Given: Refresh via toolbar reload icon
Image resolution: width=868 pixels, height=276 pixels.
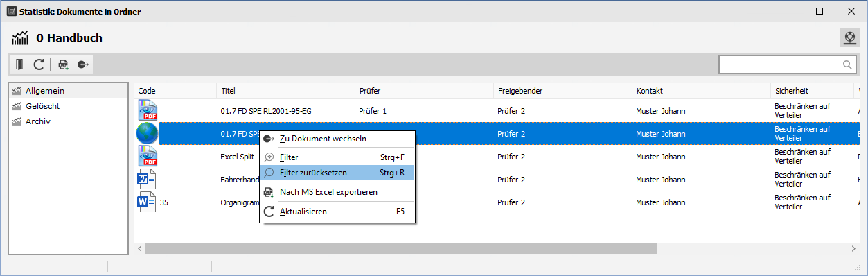Looking at the screenshot, I should [39, 64].
